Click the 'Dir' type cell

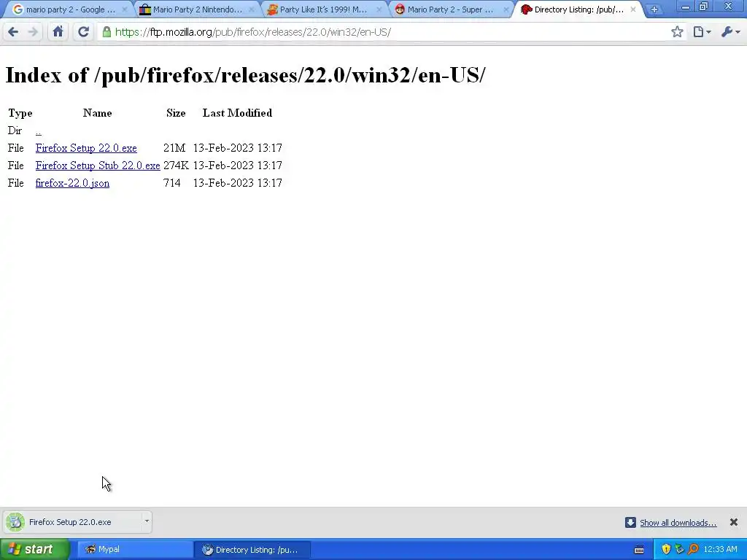pos(15,131)
